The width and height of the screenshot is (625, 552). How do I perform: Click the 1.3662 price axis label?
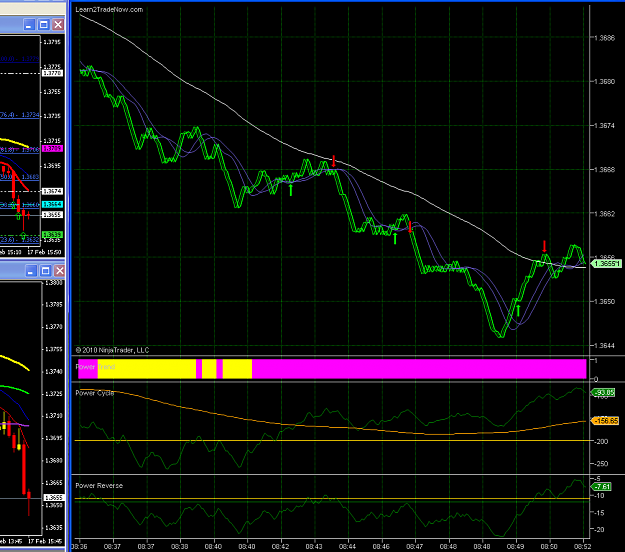[604, 214]
